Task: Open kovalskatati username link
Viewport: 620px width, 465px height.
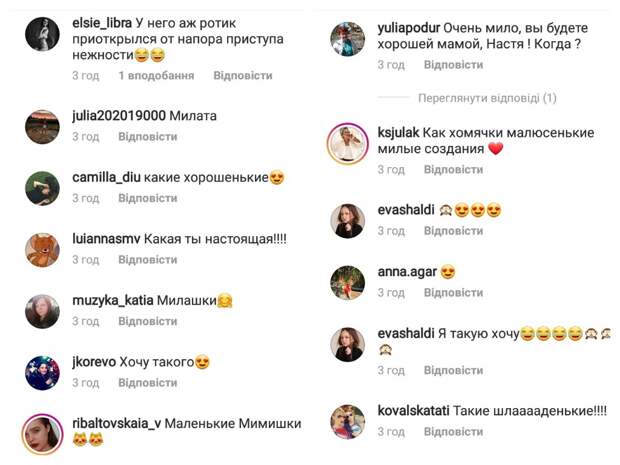Action: [x=413, y=411]
